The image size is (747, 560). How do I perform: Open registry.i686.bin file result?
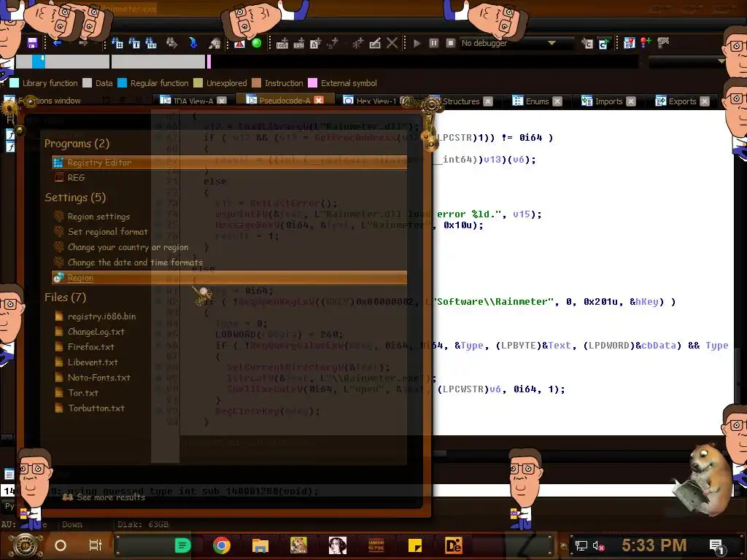coord(229,316)
